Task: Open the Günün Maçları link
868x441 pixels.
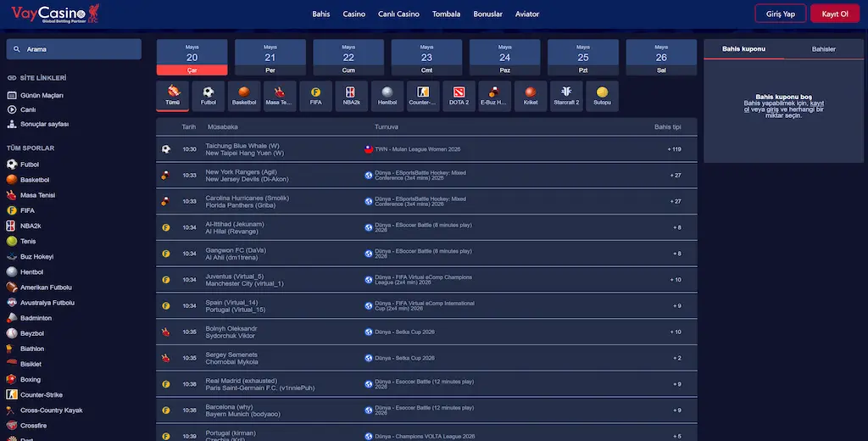Action: point(36,95)
